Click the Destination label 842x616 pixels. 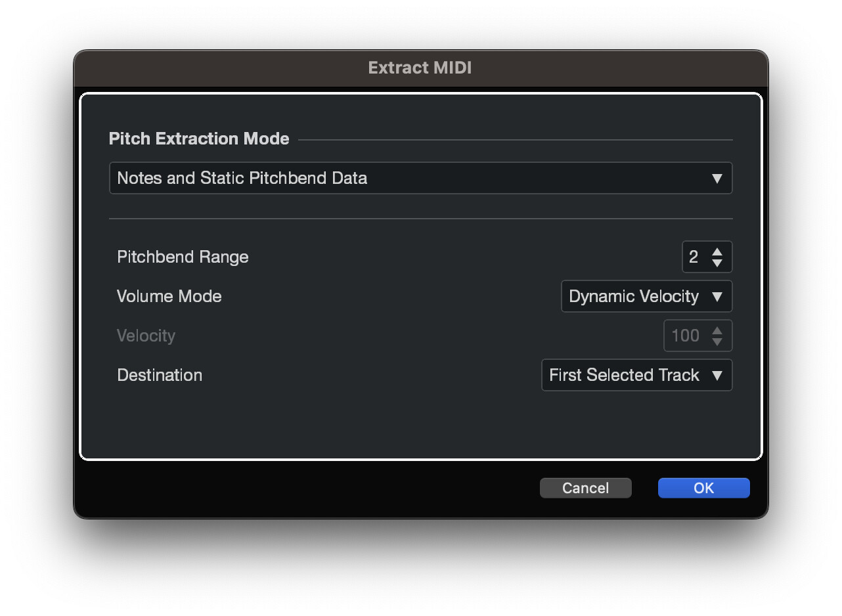[160, 375]
